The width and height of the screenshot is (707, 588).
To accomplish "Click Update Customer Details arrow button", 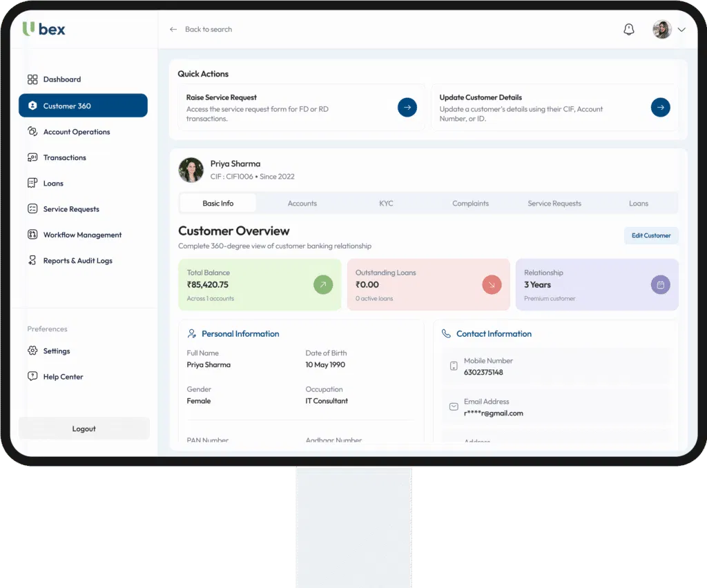I will pyautogui.click(x=660, y=108).
